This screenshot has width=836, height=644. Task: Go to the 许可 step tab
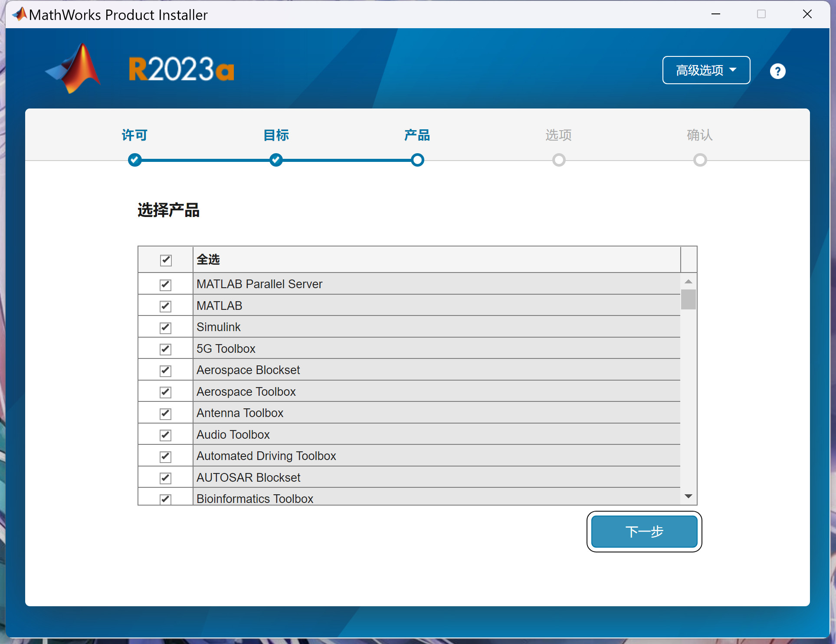134,135
